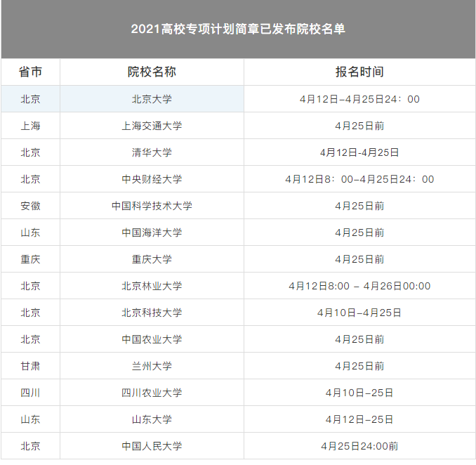This screenshot has width=476, height=465.
Task: Select the 院校名称 column header
Action: coord(152,72)
